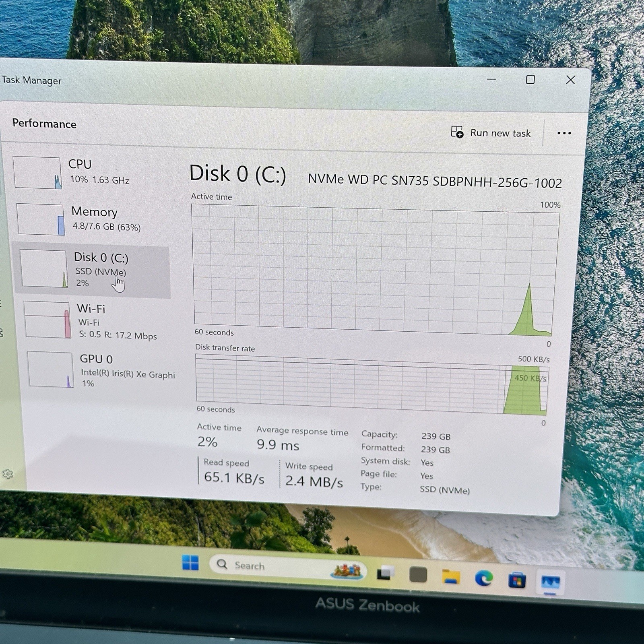Open Task View from the taskbar

point(385,572)
